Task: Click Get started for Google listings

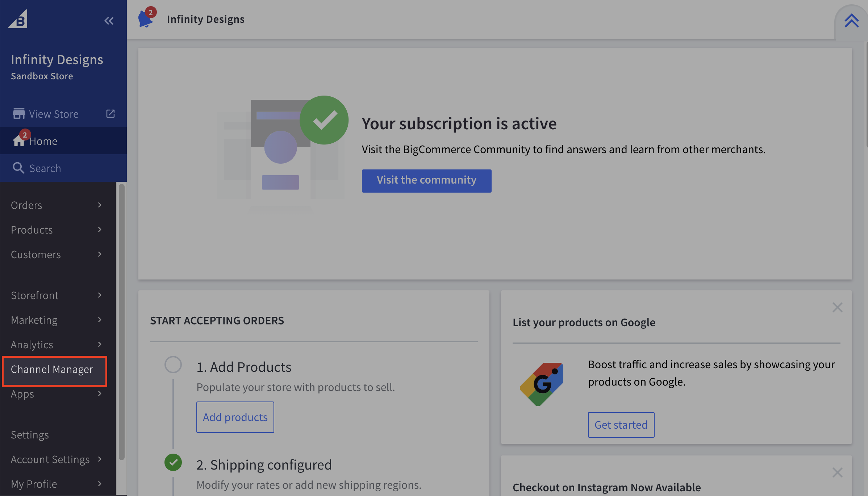Action: (x=621, y=425)
